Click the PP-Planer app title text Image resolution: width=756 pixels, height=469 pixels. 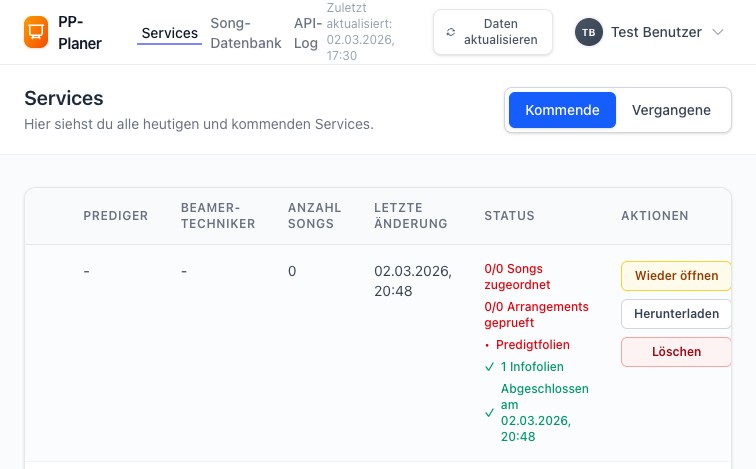click(x=80, y=33)
